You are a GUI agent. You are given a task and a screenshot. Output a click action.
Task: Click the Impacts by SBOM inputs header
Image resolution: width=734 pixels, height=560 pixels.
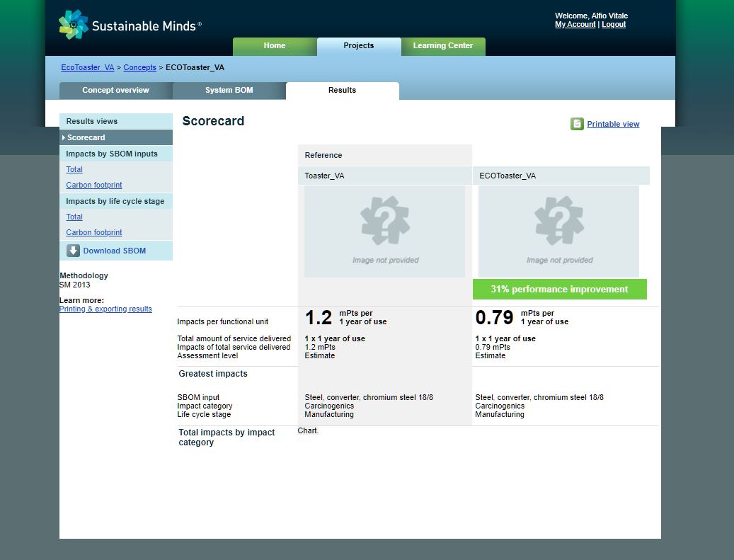116,154
